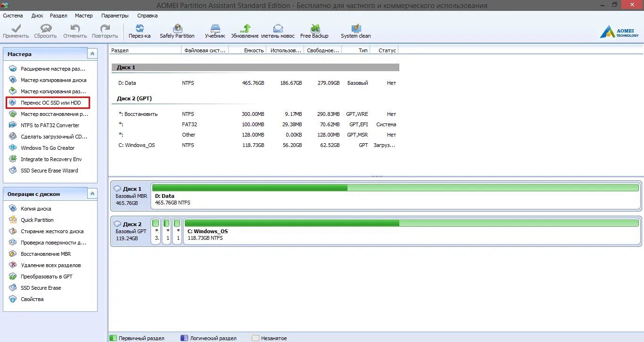Click the Сбросить (Discard) toolbar icon
This screenshot has width=644, height=342.
click(46, 31)
